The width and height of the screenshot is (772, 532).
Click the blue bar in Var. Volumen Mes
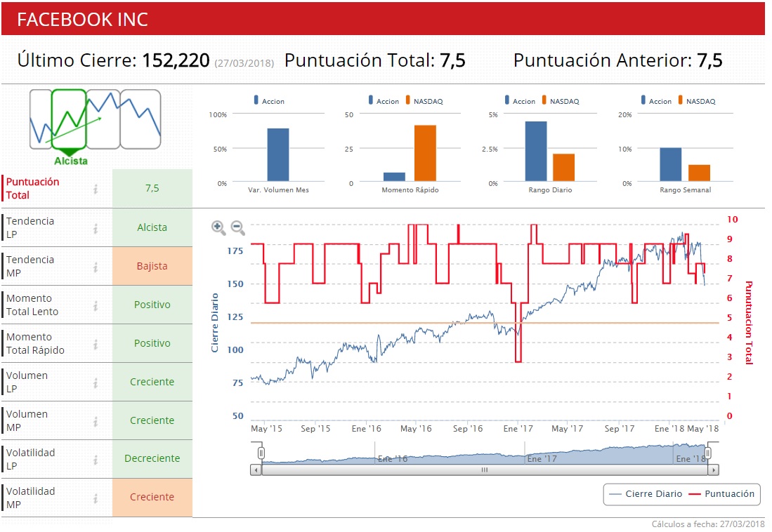click(x=278, y=154)
